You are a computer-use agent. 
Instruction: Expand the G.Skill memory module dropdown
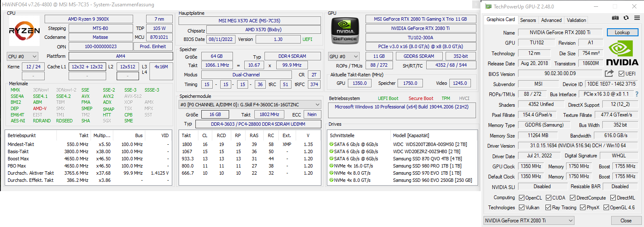250,104
